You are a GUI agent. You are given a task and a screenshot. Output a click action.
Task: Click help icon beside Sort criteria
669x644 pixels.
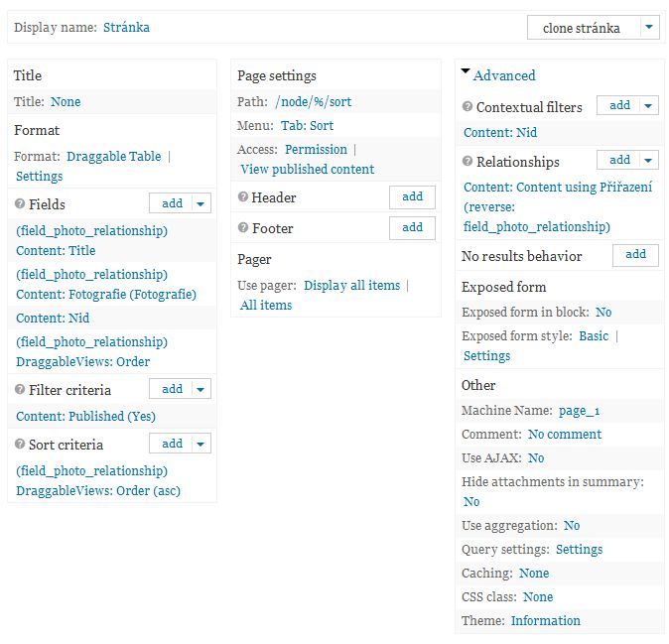point(20,445)
